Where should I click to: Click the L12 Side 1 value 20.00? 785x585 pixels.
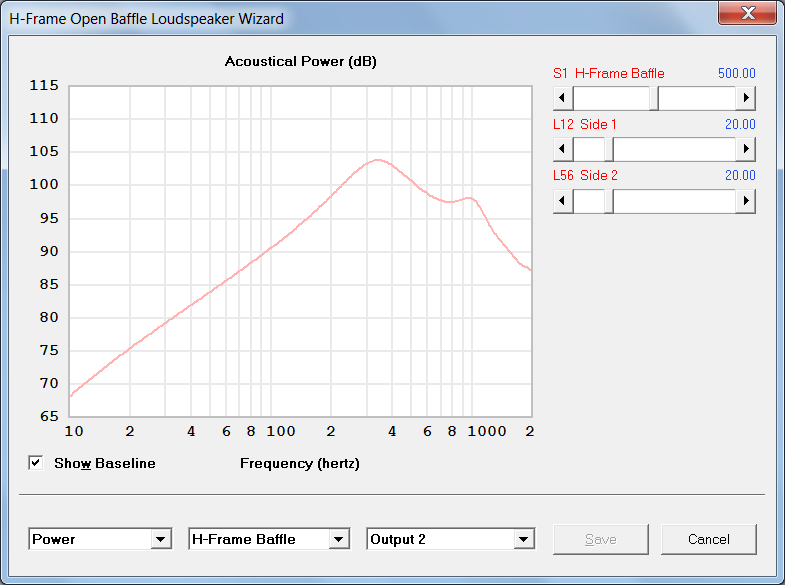[x=740, y=124]
